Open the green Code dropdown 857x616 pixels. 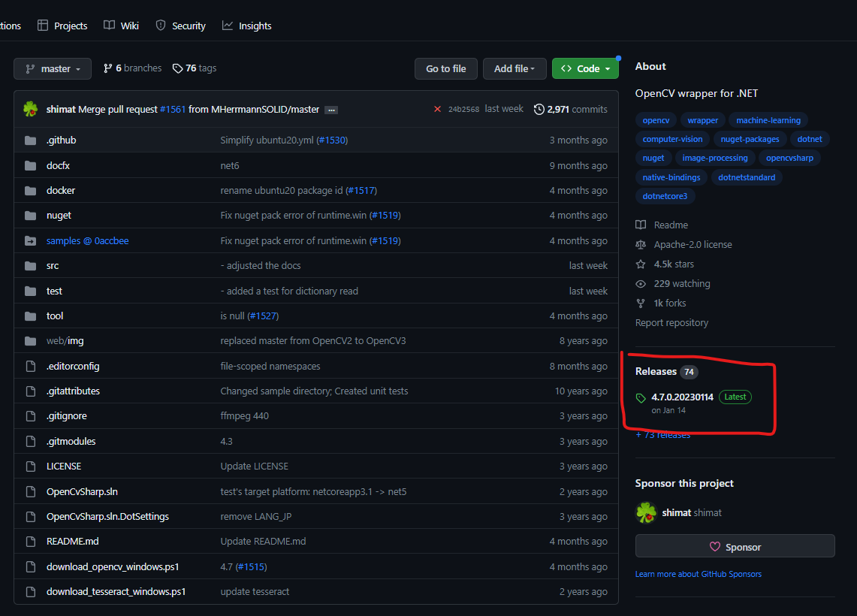[585, 69]
